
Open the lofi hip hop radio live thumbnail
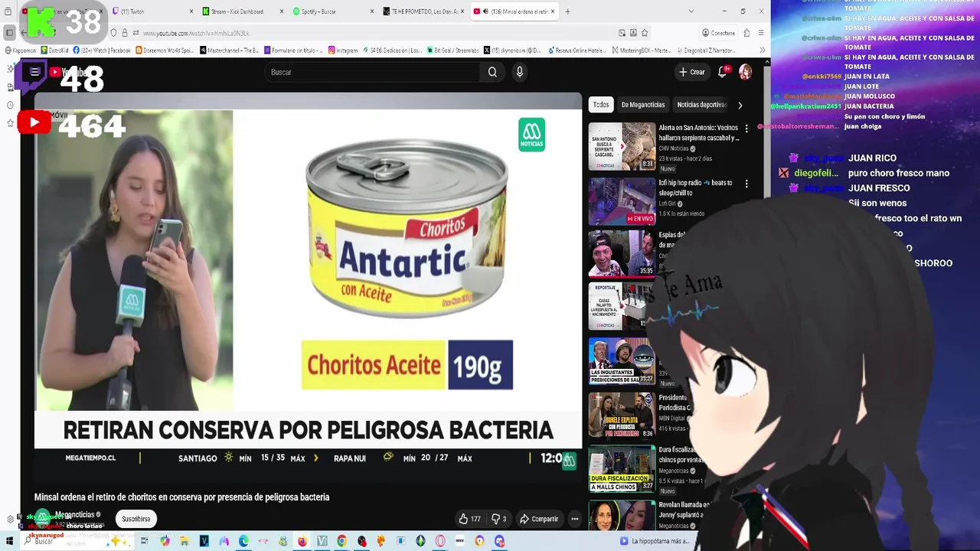pos(622,201)
